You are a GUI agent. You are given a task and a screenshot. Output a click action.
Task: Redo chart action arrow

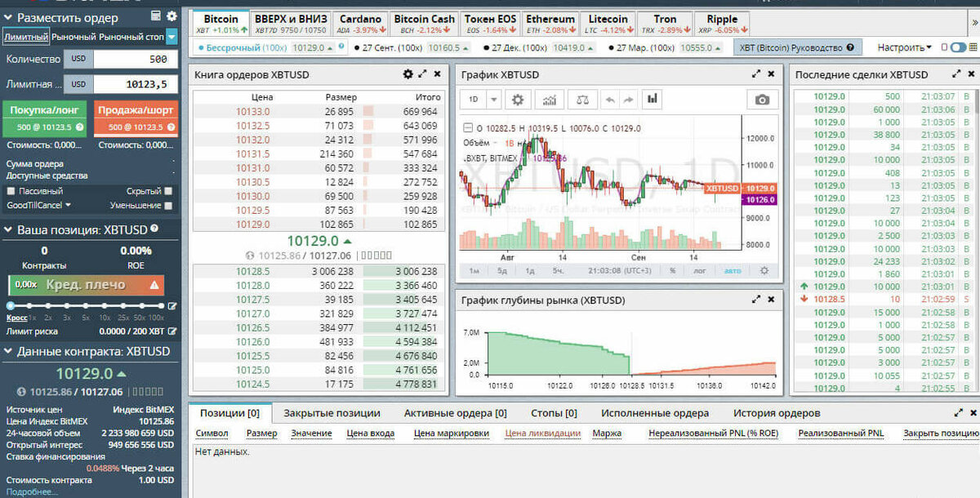[627, 100]
